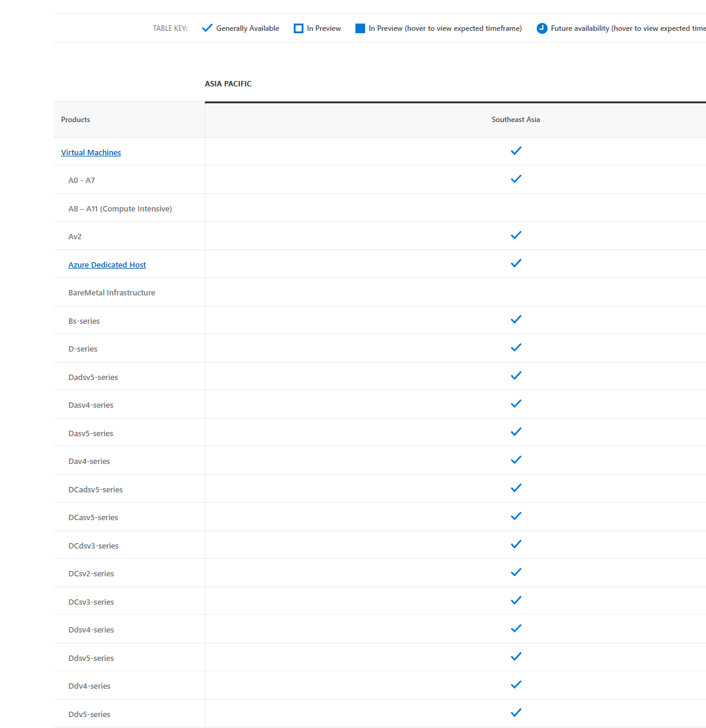Click the checkmark in the Ddv5-series row
Image resolution: width=706 pixels, height=728 pixels.
coord(516,713)
